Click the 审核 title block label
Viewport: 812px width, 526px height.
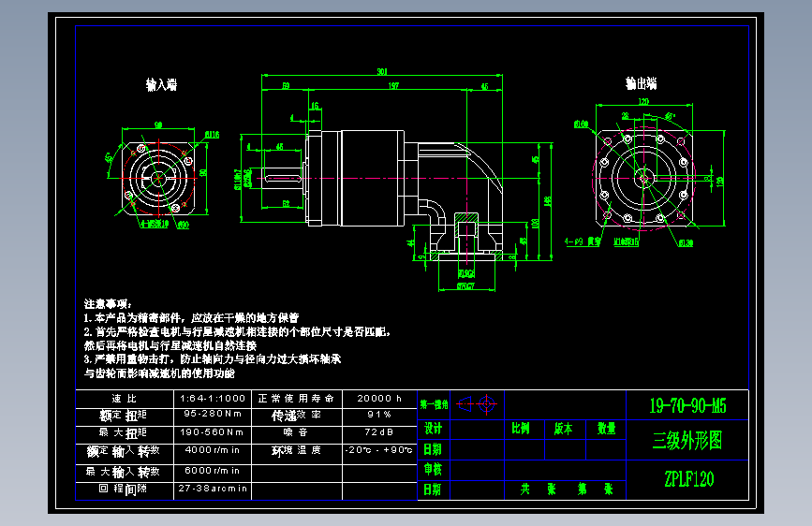(x=433, y=470)
